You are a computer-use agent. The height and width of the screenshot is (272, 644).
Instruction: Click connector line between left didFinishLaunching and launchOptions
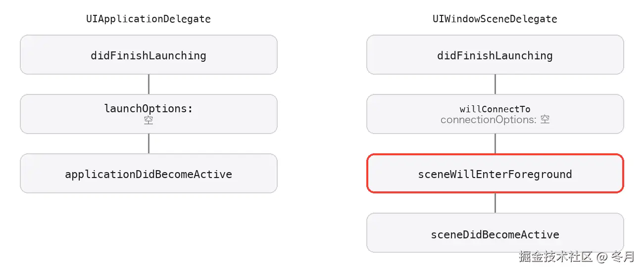pyautogui.click(x=149, y=85)
